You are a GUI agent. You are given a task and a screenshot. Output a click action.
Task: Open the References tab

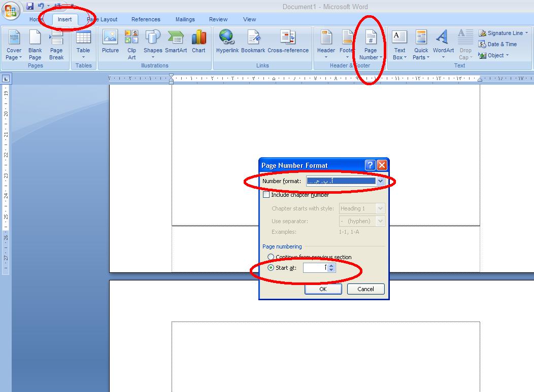[x=146, y=19]
